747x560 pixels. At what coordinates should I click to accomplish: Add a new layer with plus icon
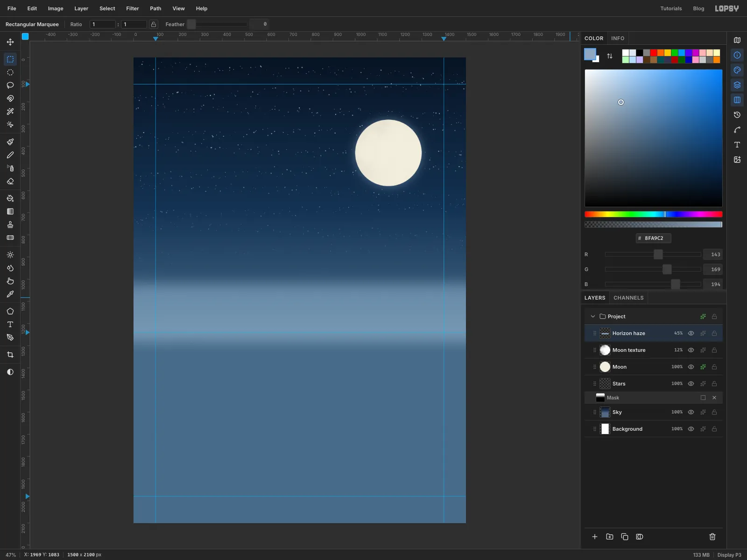click(595, 537)
